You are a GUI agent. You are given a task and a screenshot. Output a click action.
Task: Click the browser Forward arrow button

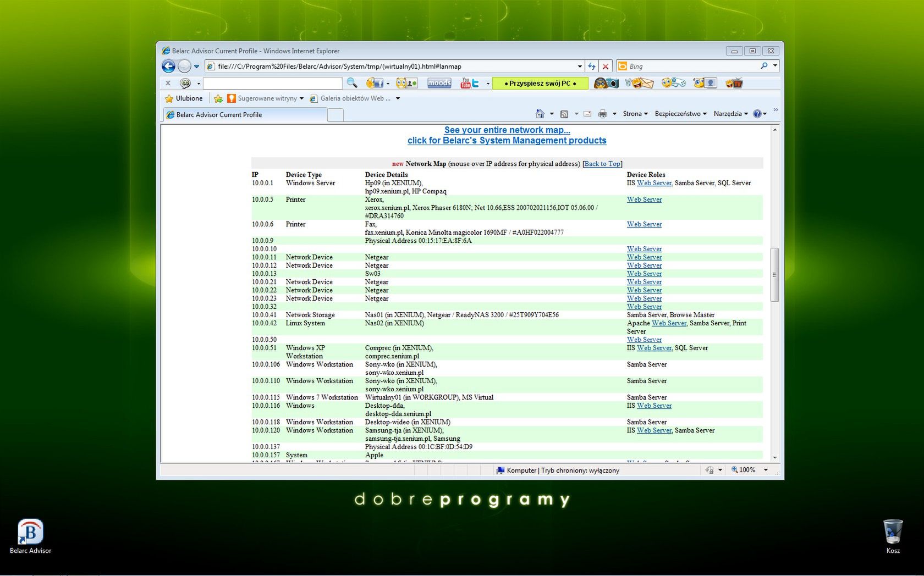click(184, 67)
